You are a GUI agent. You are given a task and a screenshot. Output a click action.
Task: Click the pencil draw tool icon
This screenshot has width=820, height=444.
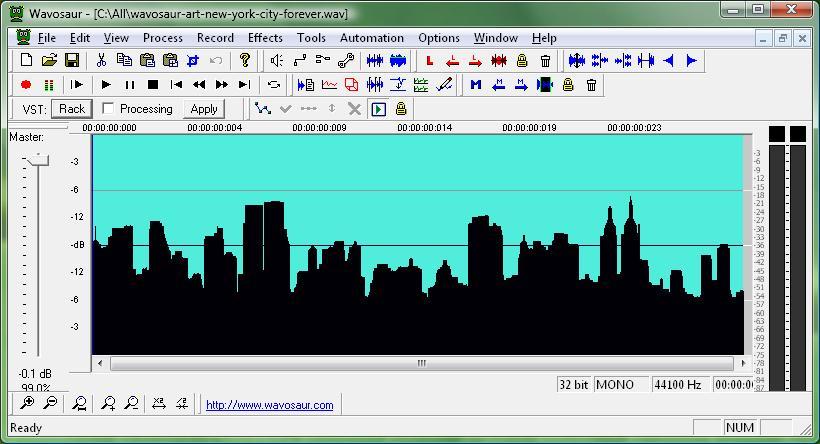pyautogui.click(x=445, y=84)
